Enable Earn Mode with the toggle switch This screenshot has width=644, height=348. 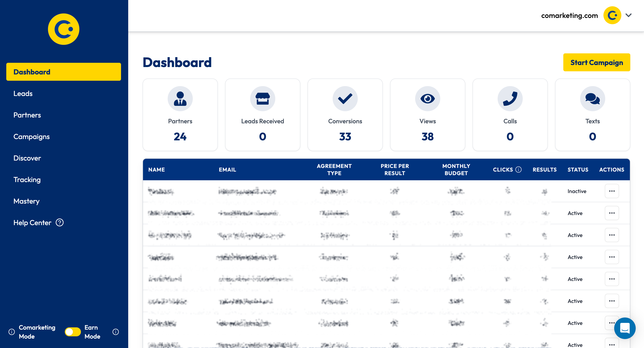pyautogui.click(x=73, y=332)
